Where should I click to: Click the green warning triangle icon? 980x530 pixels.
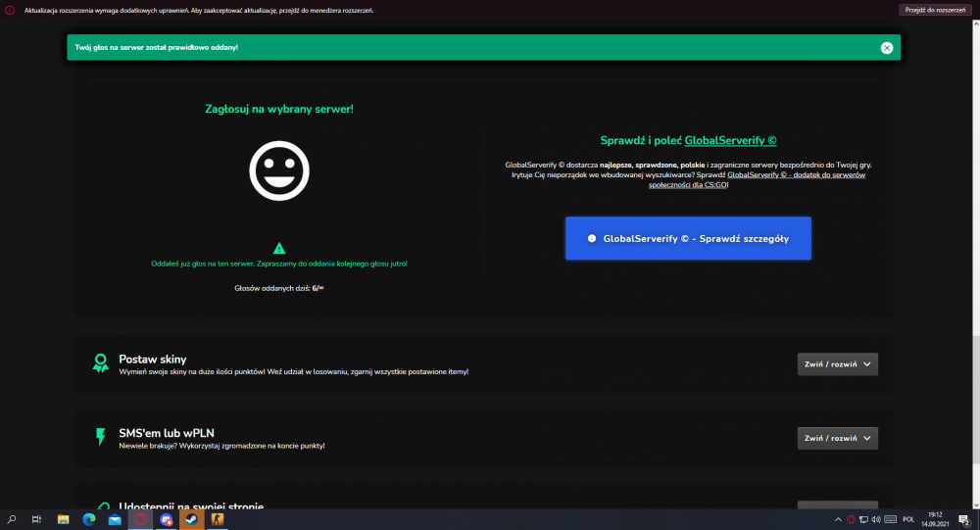(x=278, y=248)
